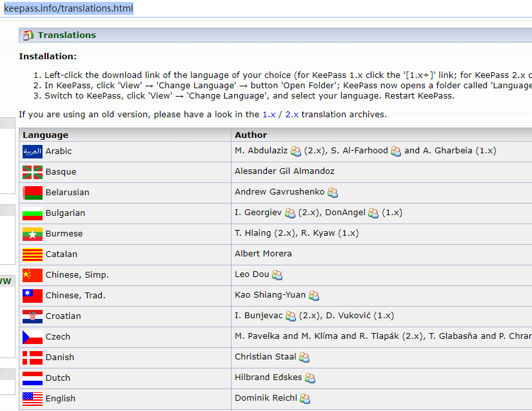Click the Belarusian flag icon
532x411 pixels.
(x=33, y=193)
